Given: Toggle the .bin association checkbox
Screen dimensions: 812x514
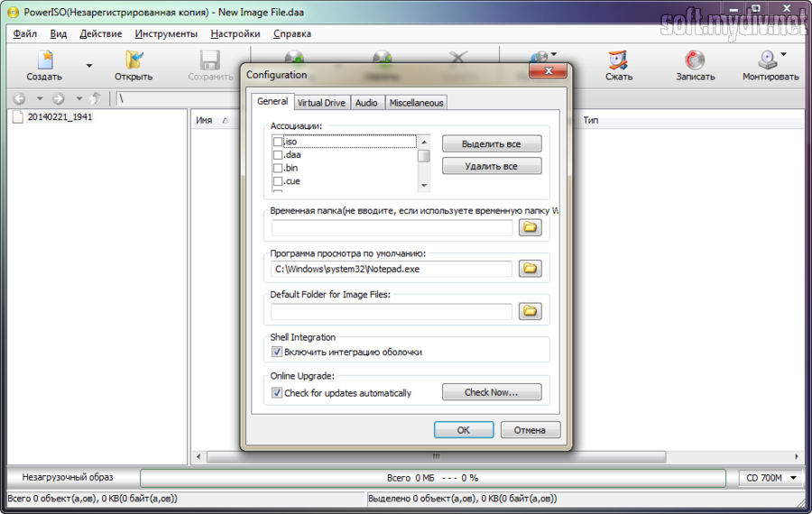Looking at the screenshot, I should [x=278, y=168].
